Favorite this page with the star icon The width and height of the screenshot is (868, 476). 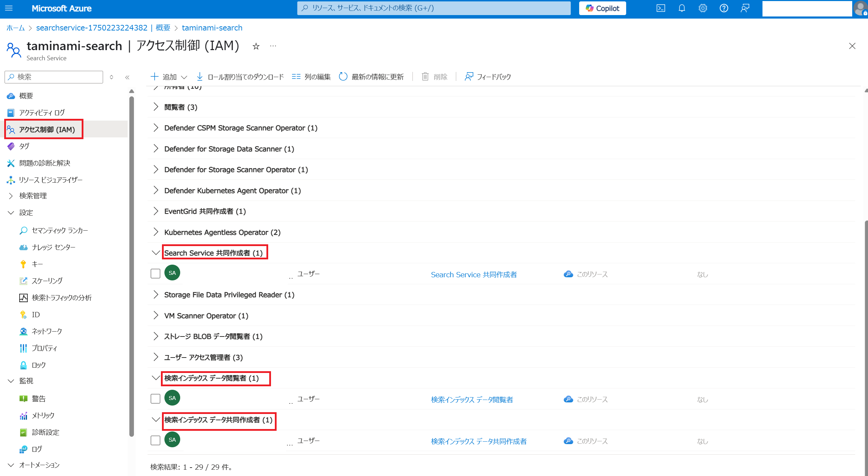click(x=256, y=46)
